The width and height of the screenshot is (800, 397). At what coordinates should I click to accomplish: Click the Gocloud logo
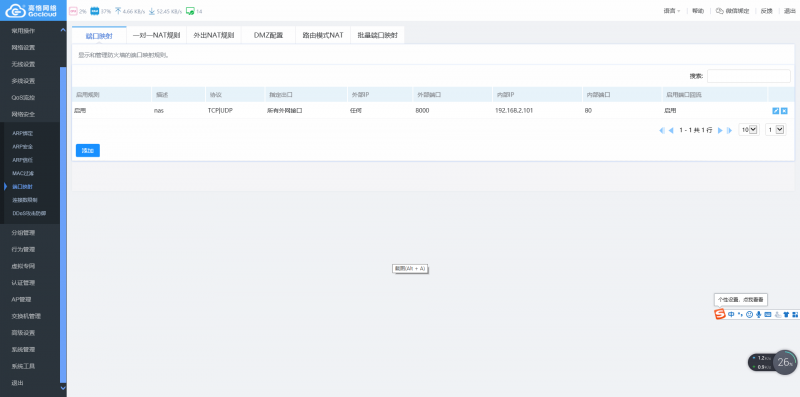[31, 10]
